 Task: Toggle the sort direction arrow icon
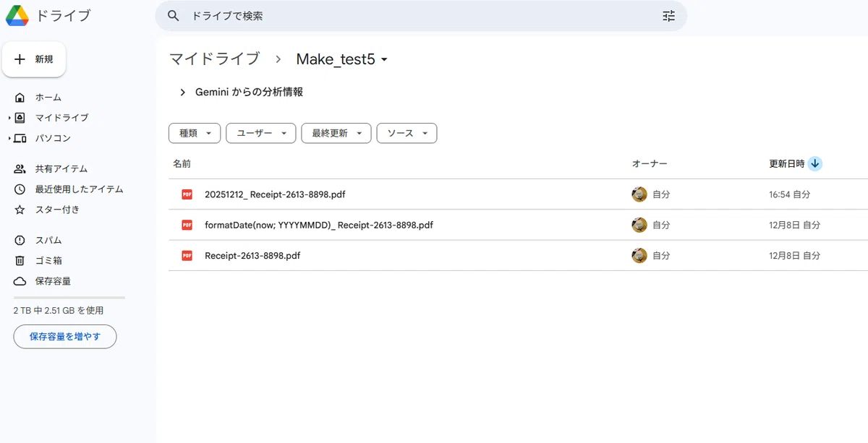pyautogui.click(x=815, y=164)
